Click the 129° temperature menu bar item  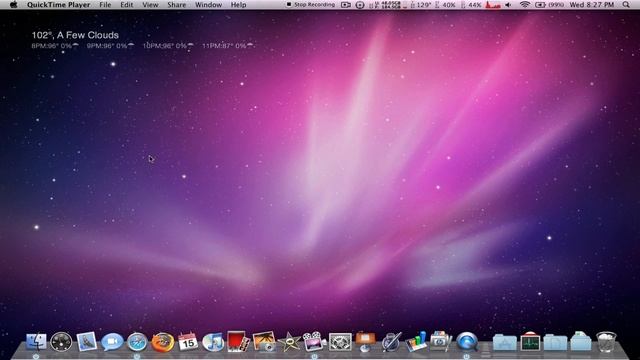421,5
